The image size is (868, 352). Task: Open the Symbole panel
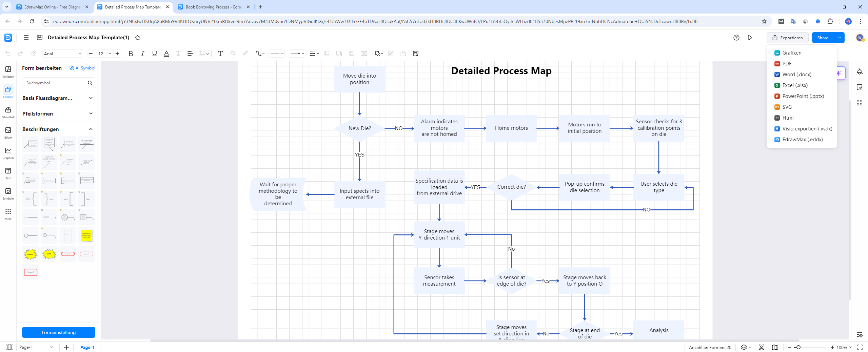click(8, 194)
